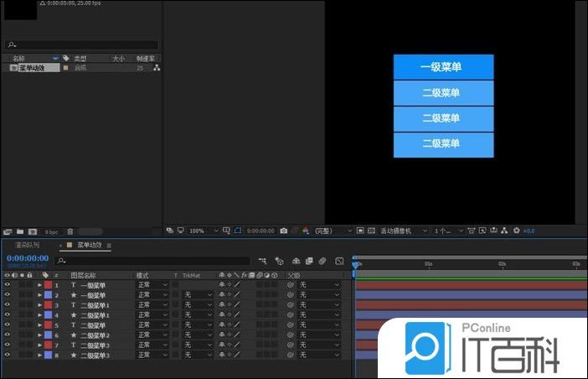Image resolution: width=588 pixels, height=379 pixels.
Task: Click the timeline current time 0:00:00:00
Action: 27,258
